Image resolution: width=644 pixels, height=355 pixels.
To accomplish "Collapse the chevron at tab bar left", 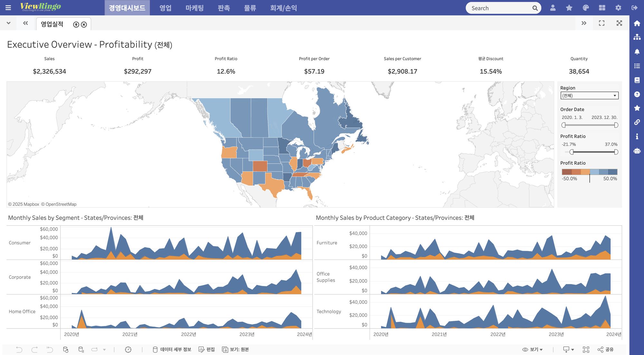I will click(x=9, y=23).
